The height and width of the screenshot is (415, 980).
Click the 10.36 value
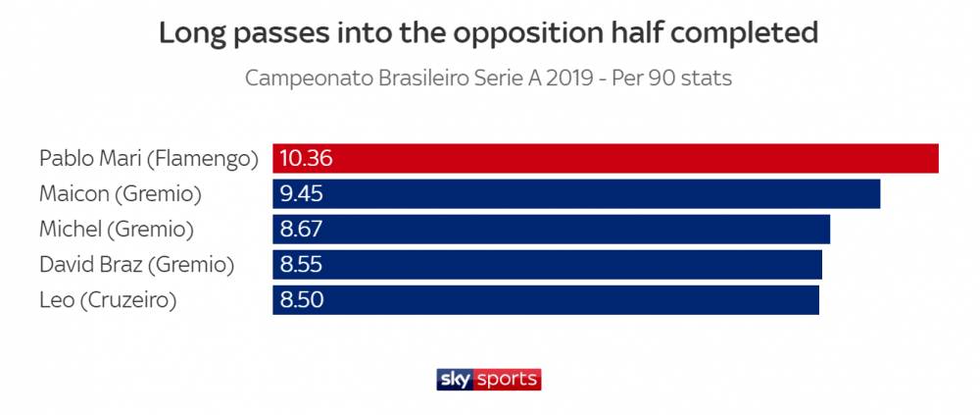(308, 158)
